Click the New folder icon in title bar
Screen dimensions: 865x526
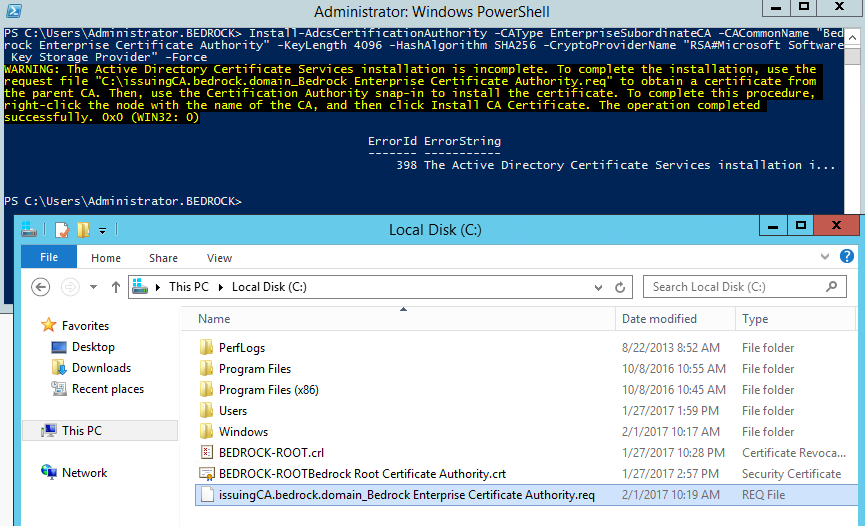(83, 230)
